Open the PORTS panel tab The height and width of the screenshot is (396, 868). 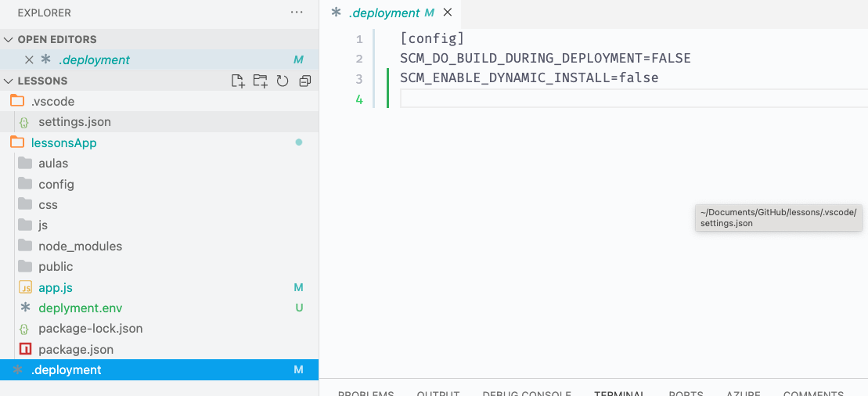point(686,393)
